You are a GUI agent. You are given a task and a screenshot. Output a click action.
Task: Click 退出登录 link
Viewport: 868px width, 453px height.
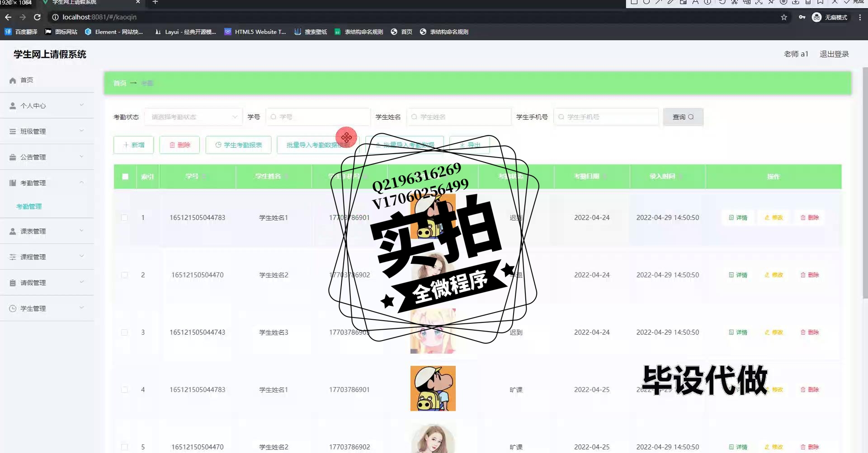[834, 54]
